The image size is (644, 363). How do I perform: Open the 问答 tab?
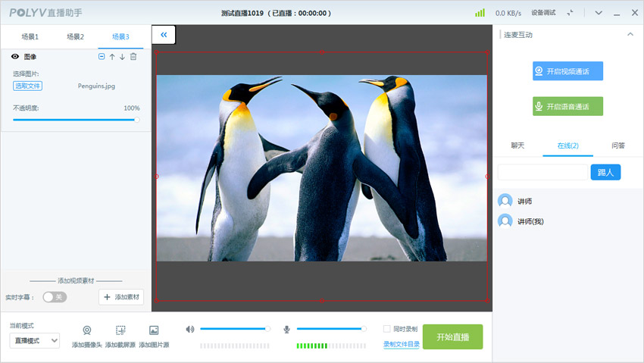point(618,146)
